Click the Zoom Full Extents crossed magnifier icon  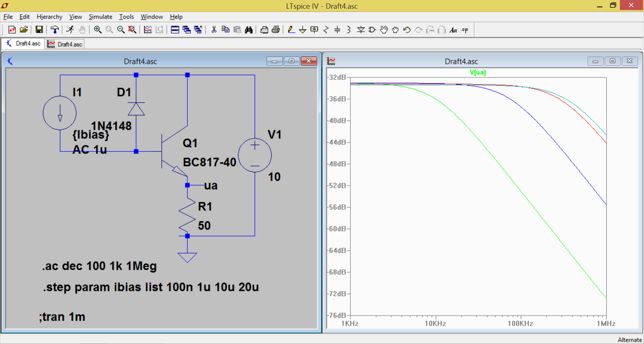point(132,30)
